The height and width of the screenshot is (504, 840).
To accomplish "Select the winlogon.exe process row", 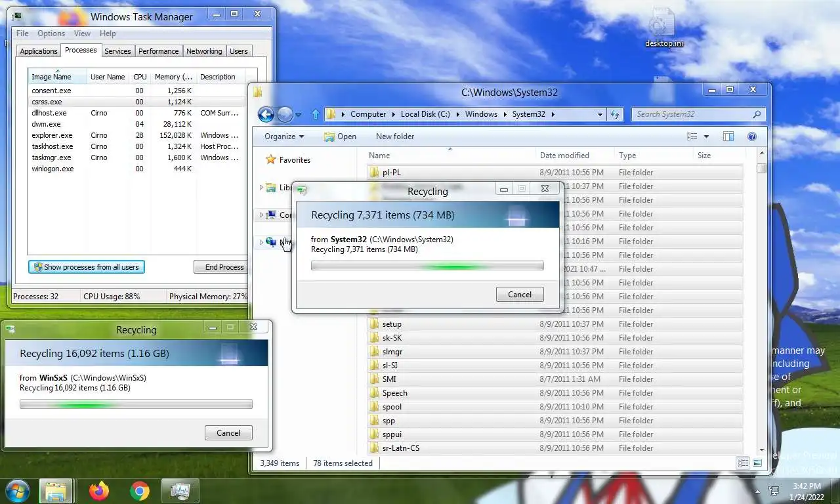I will pos(136,169).
